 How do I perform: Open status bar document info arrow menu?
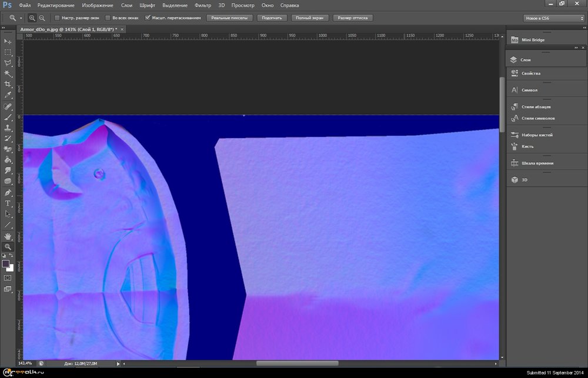pyautogui.click(x=118, y=363)
